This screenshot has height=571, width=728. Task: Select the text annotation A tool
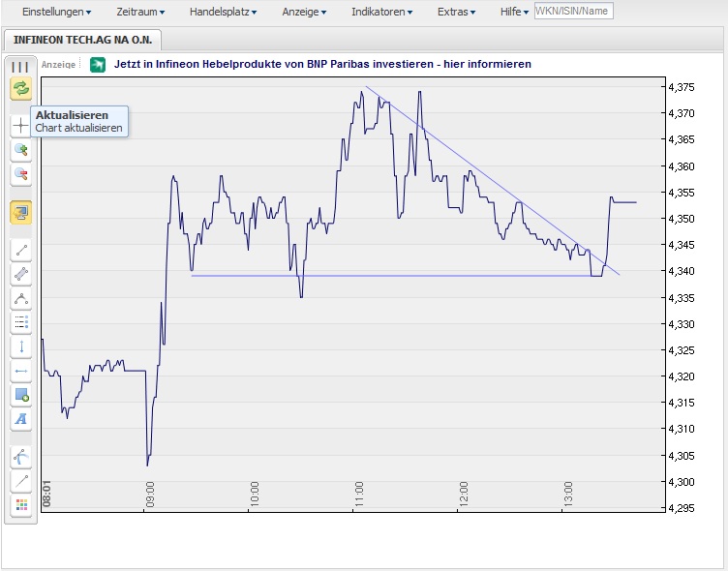coord(21,419)
